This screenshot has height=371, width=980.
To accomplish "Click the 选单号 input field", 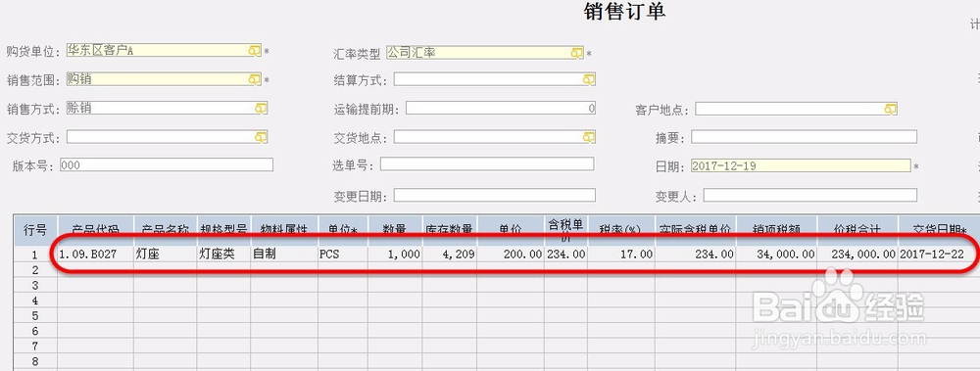I will tap(487, 163).
